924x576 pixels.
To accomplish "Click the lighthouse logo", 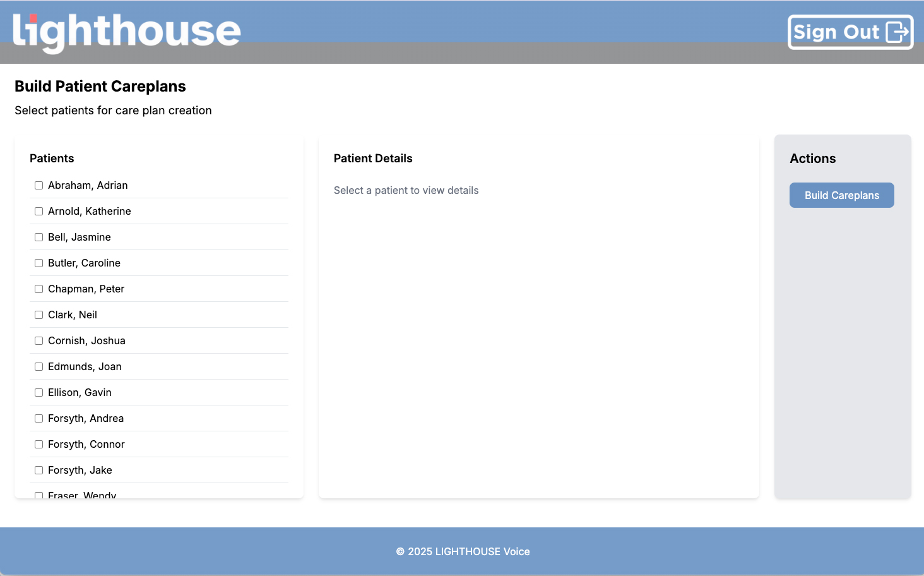I will (126, 30).
